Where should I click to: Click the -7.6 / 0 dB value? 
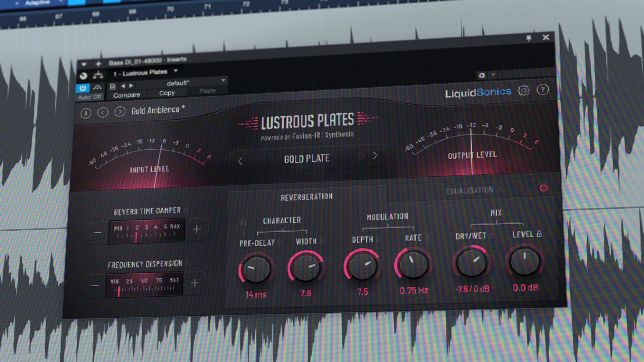pyautogui.click(x=472, y=289)
